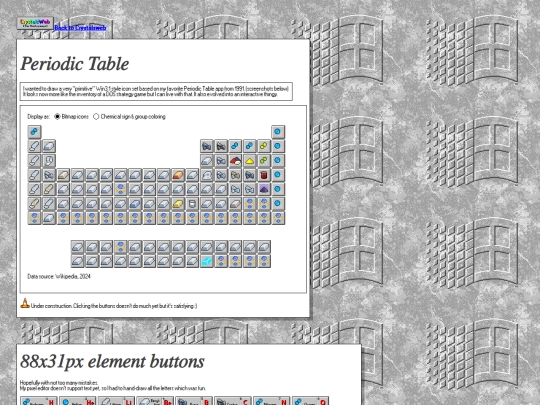The width and height of the screenshot is (540, 405).
Task: Select the Thorium icon starting the actinides row
Action: click(77, 261)
